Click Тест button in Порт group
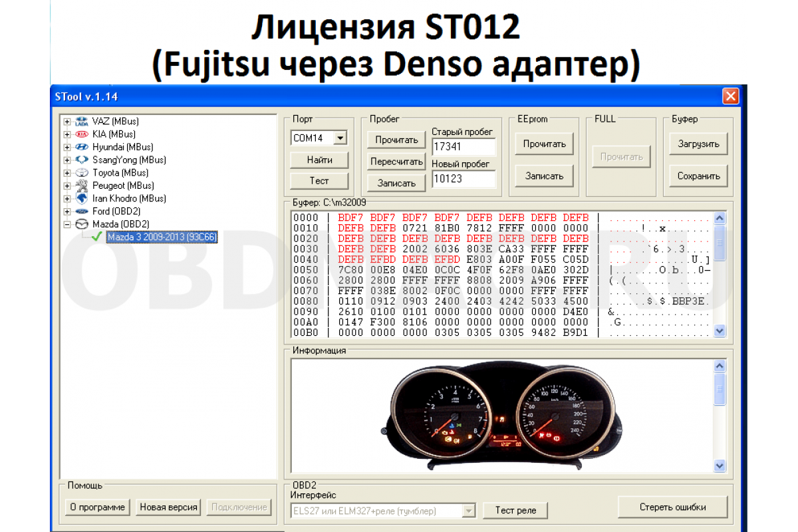 tap(319, 180)
